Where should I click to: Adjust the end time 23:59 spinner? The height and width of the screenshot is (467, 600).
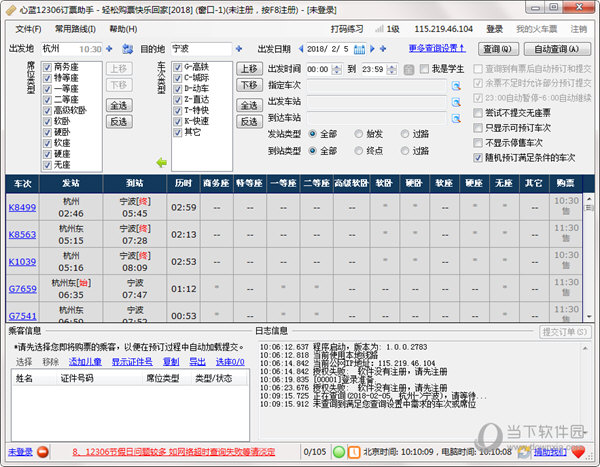392,69
